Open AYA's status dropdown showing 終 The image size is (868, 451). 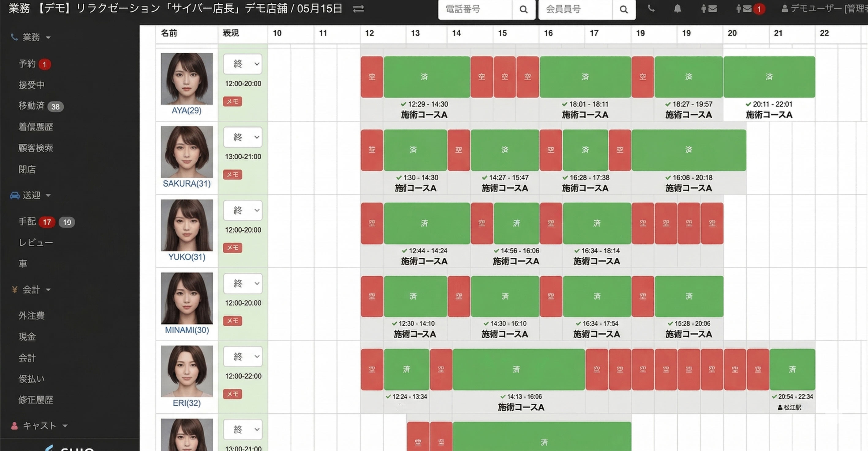(243, 64)
